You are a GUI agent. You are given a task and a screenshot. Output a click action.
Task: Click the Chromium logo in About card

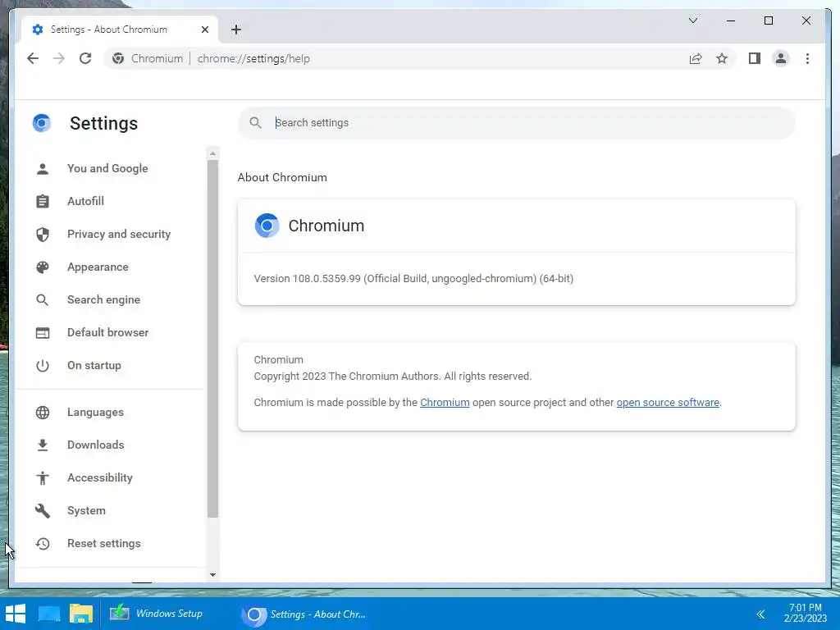pyautogui.click(x=267, y=226)
